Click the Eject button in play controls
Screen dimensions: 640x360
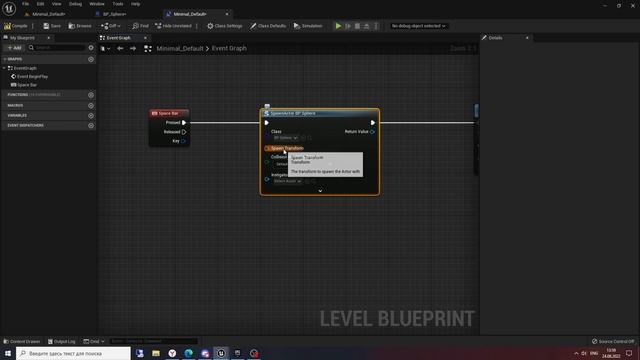[x=367, y=26]
